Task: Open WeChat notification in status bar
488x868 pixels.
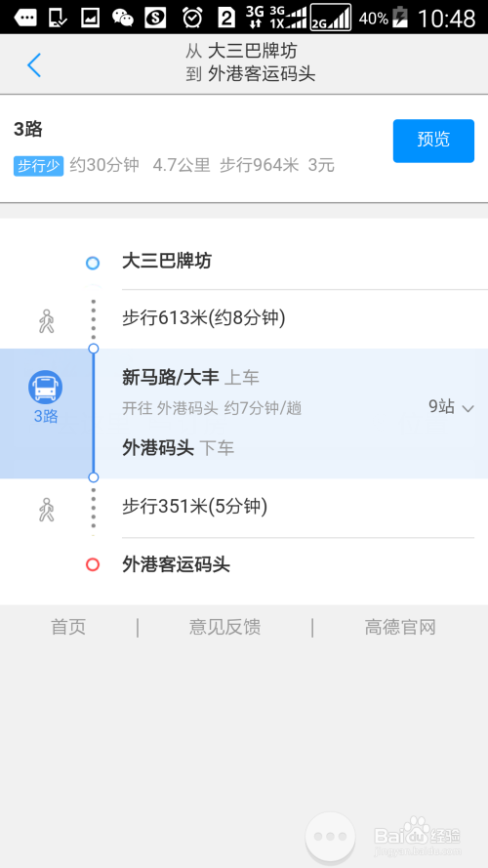Action: 122,19
